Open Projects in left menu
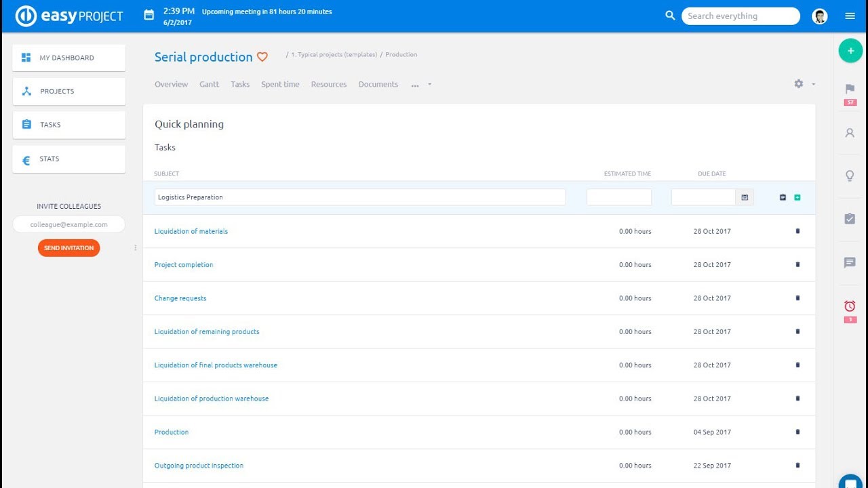The image size is (868, 488). (x=68, y=91)
